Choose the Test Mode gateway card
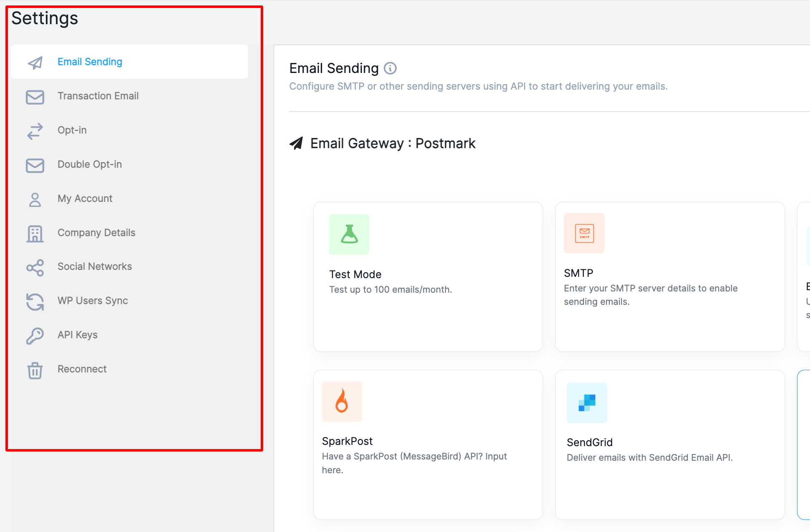The height and width of the screenshot is (532, 810). [x=428, y=277]
